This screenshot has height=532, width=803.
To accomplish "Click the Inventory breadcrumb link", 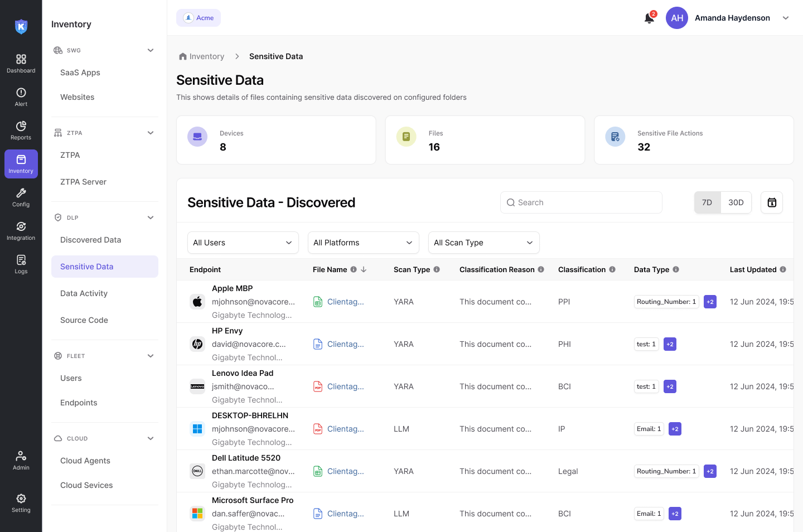I will point(206,56).
